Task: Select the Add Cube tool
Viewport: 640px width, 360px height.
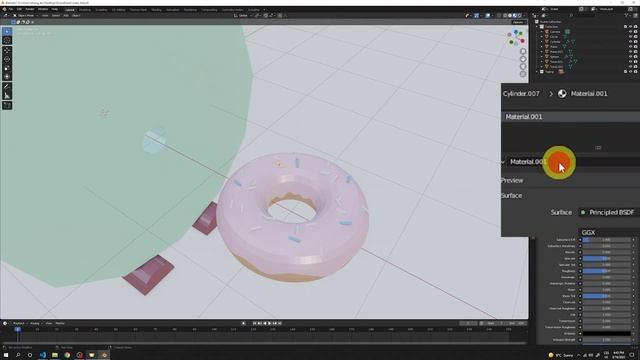Action: click(7, 105)
